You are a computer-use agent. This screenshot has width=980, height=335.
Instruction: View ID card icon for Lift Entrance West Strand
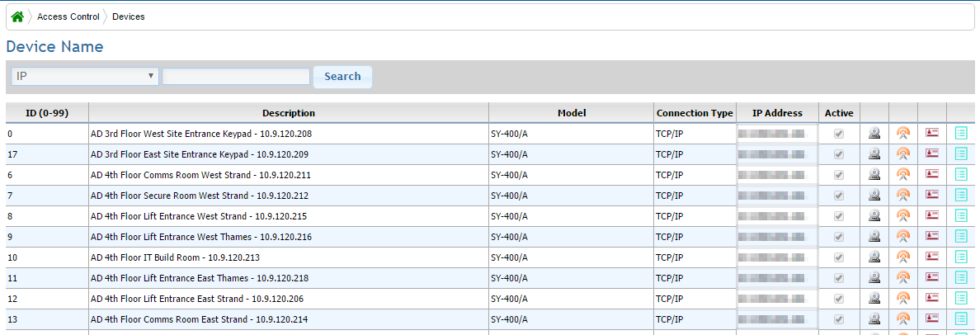coord(932,215)
